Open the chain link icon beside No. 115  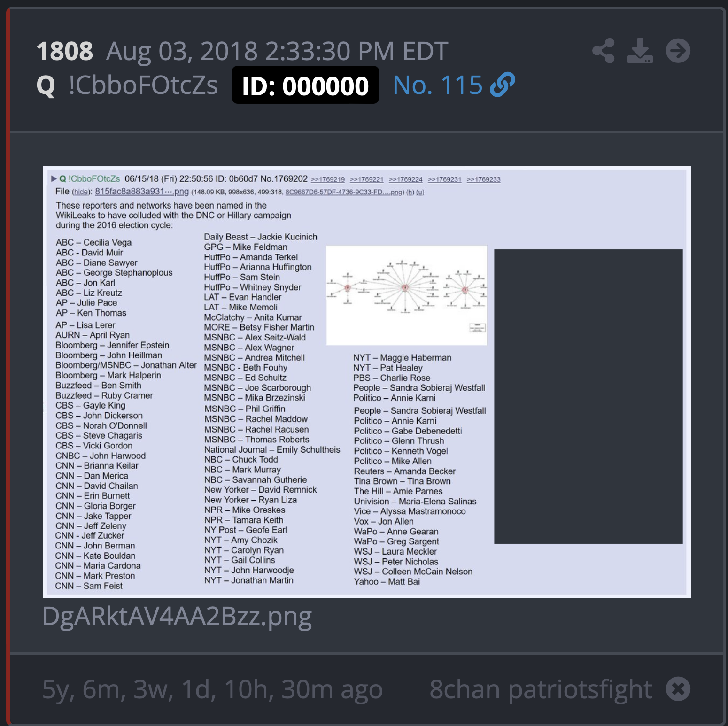pos(502,85)
